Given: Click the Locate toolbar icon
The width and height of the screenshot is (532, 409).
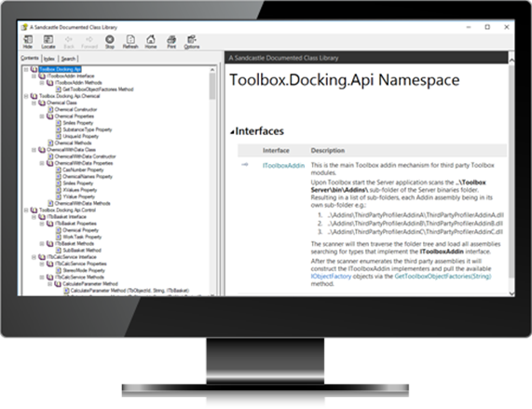Looking at the screenshot, I should pos(48,42).
